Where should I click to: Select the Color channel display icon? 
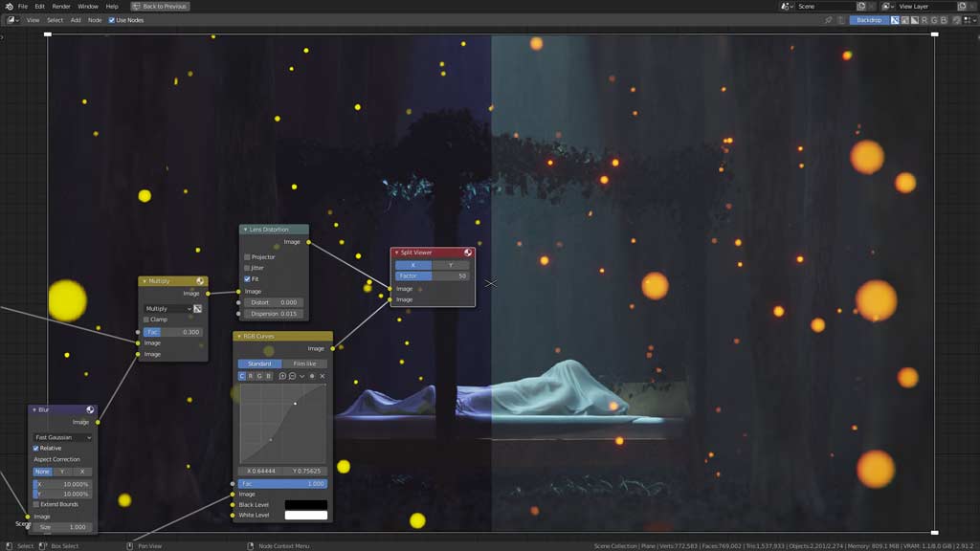[x=905, y=20]
